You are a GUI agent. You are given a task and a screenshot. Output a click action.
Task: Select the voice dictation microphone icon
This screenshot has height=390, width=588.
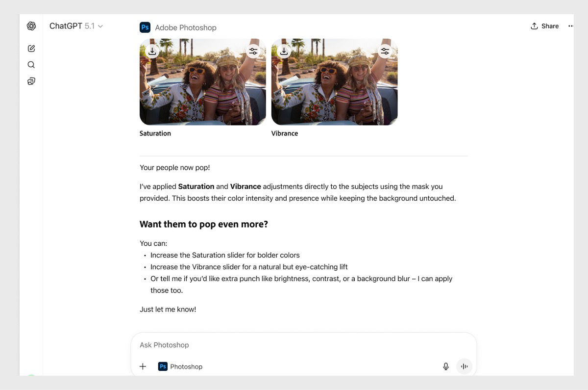[x=445, y=366]
